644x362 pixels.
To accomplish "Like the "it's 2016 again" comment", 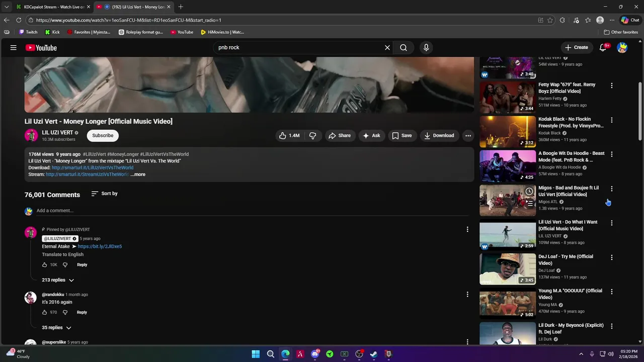I will pyautogui.click(x=45, y=313).
